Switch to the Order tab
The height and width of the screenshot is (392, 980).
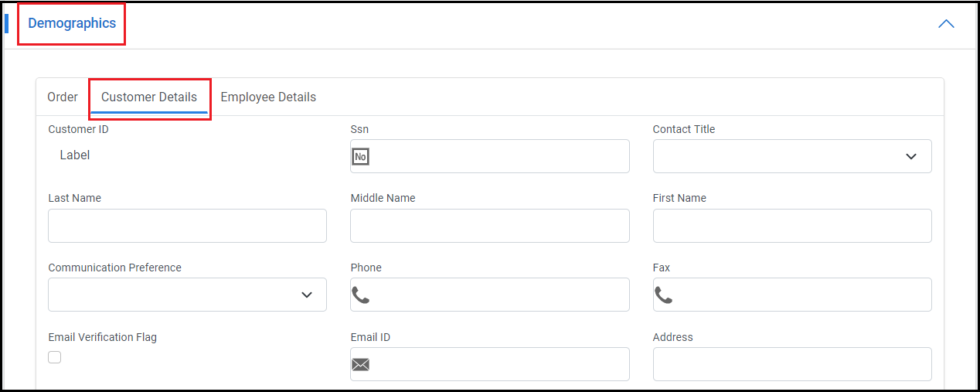pos(63,97)
